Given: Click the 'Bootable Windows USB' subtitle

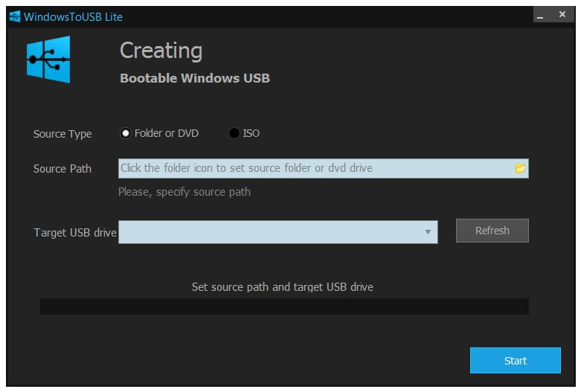Looking at the screenshot, I should click(x=195, y=78).
